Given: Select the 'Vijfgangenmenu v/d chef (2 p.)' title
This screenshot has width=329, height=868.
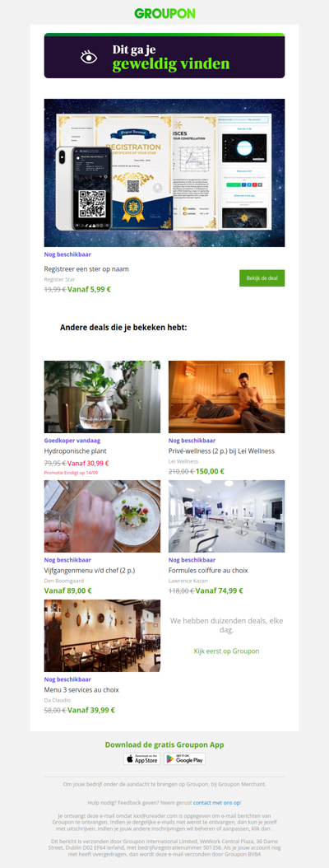Looking at the screenshot, I should [90, 570].
